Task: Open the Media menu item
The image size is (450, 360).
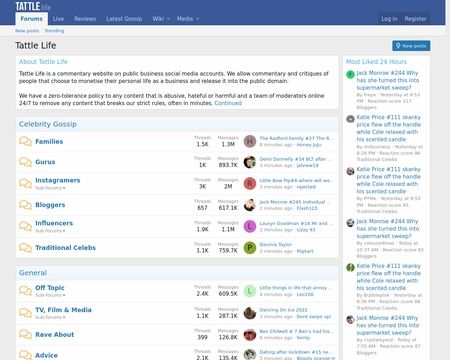Action: click(x=185, y=19)
